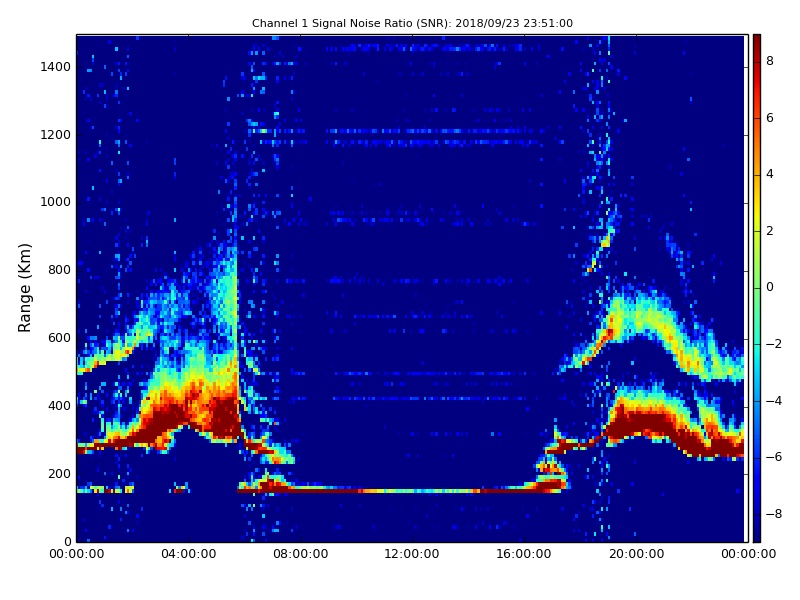Click the 200 tick label on range axis
This screenshot has height=600, width=800.
59,473
